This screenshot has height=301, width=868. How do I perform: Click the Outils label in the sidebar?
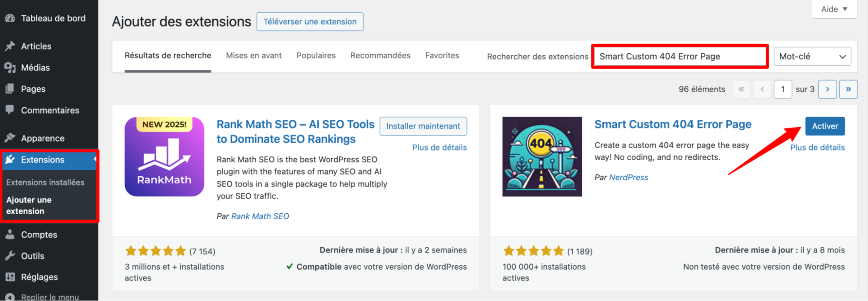tap(33, 256)
